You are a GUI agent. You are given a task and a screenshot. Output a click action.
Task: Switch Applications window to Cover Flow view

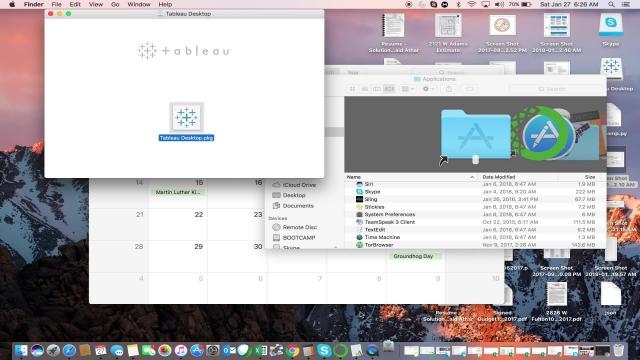click(389, 89)
